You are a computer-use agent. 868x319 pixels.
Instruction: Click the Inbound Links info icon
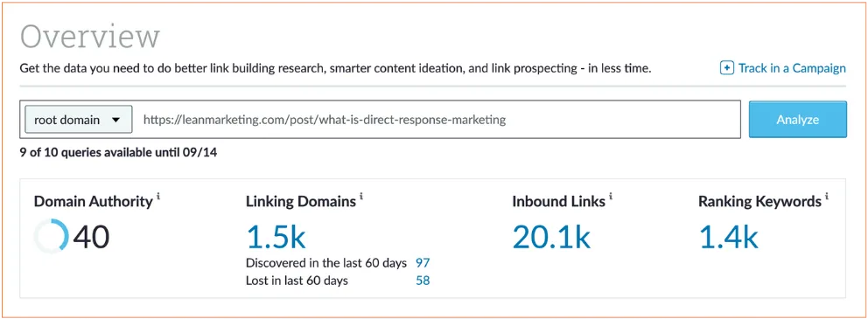(611, 196)
